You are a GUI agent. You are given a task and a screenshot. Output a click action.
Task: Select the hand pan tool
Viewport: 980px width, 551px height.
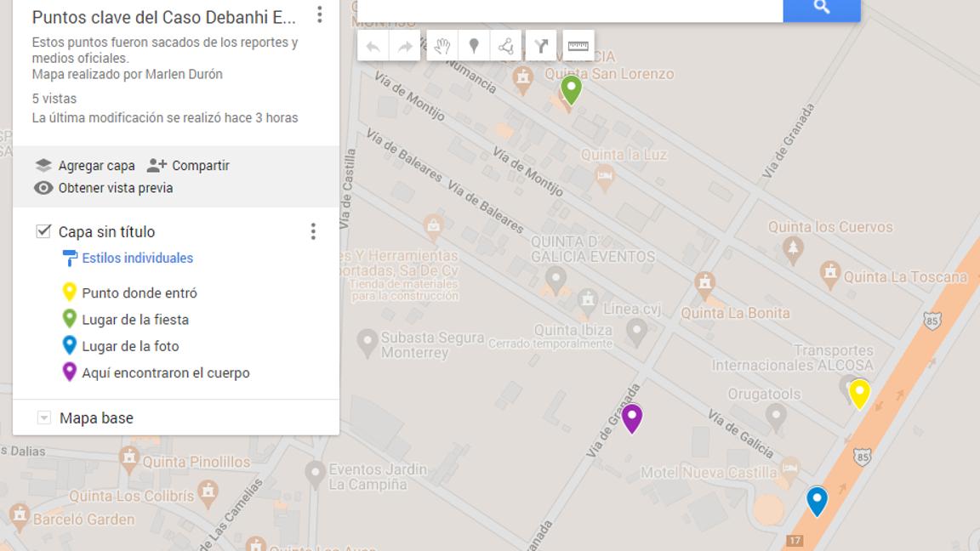point(442,46)
